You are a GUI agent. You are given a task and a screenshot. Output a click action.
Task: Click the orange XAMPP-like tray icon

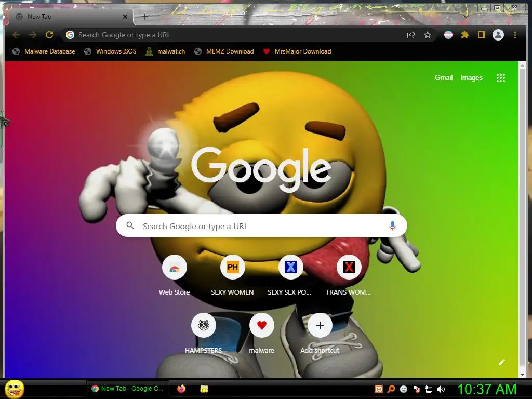379,389
